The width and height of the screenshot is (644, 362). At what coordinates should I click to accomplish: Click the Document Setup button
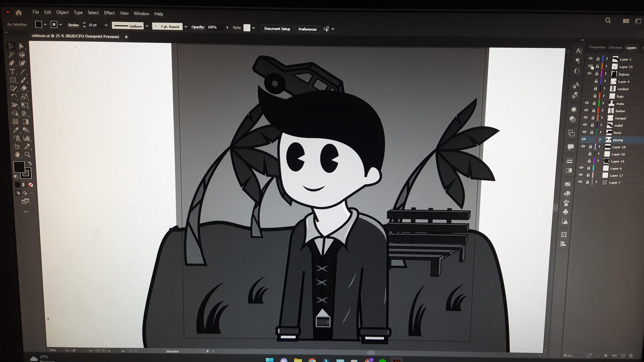tap(277, 29)
